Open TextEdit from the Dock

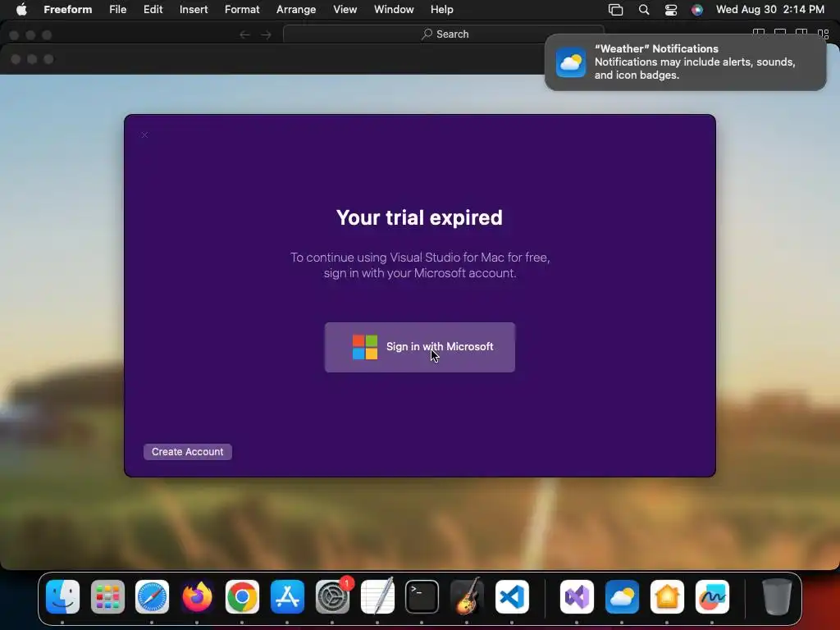pos(377,596)
